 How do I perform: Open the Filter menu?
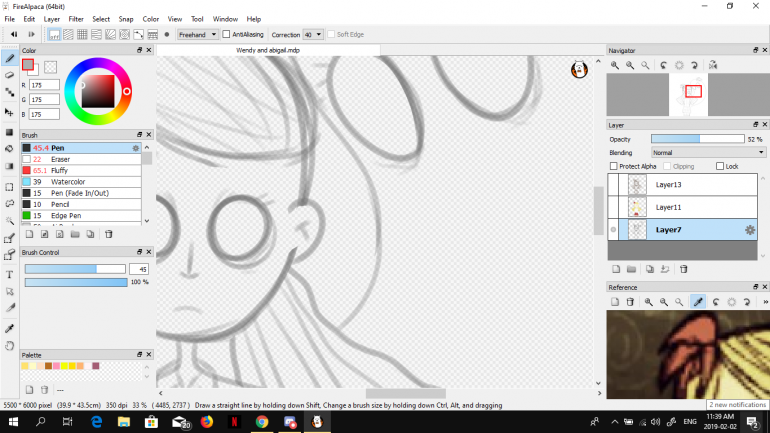coord(76,19)
